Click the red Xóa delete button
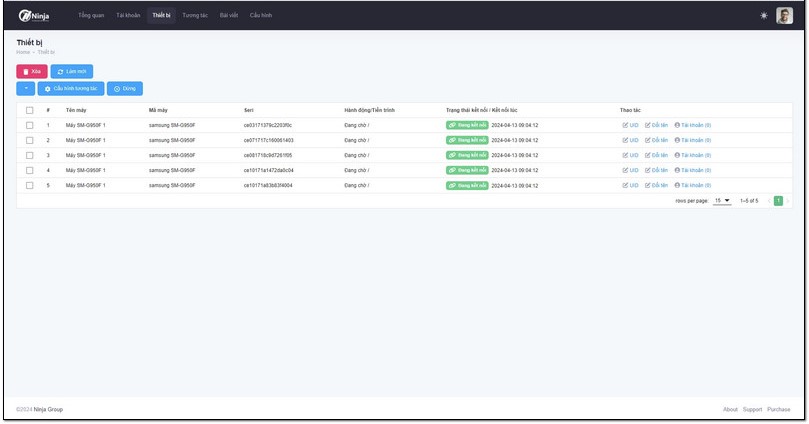The width and height of the screenshot is (809, 424). click(31, 72)
